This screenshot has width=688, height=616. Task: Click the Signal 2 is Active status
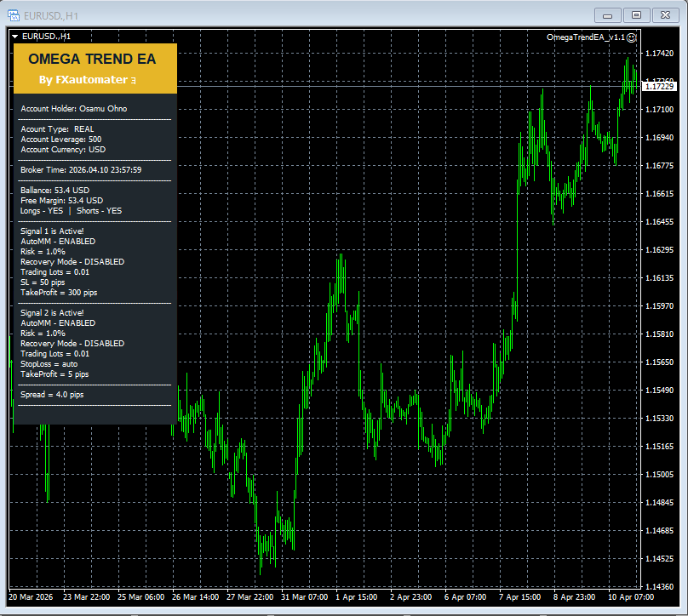tap(52, 313)
